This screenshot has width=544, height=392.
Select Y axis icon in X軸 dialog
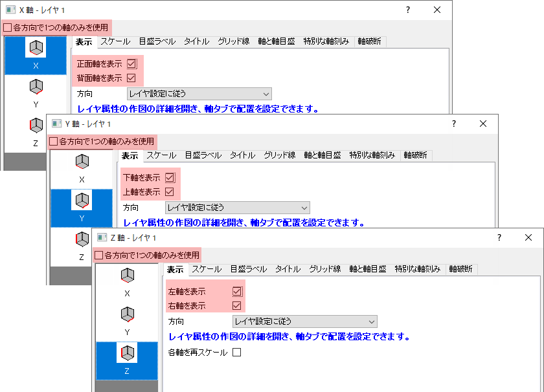click(x=36, y=87)
